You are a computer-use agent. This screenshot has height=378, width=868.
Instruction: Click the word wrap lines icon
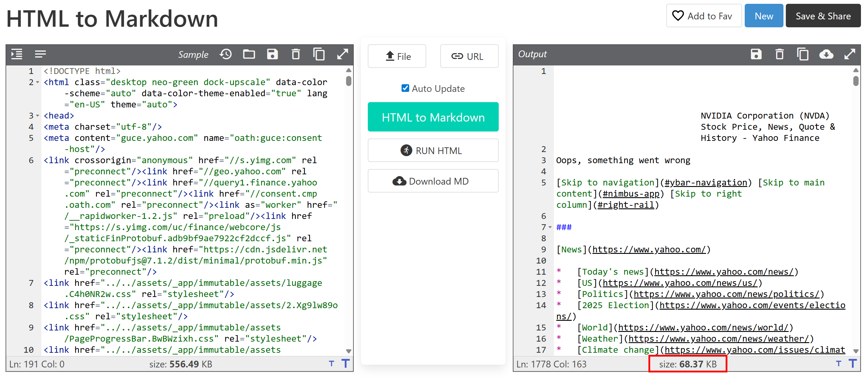(40, 54)
